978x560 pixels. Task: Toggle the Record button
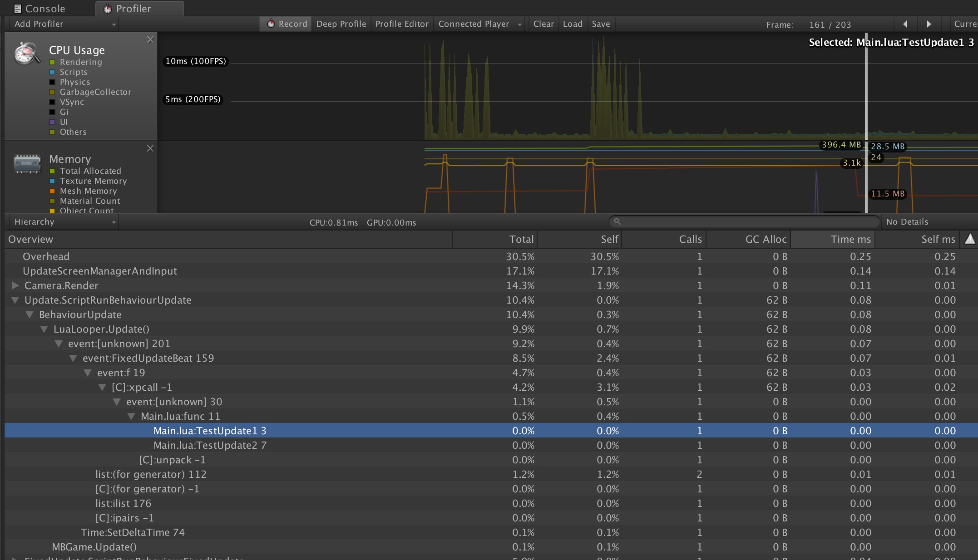tap(287, 24)
